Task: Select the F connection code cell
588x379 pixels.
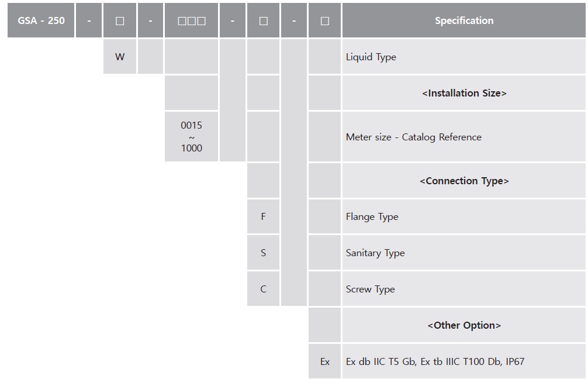Action: point(263,216)
